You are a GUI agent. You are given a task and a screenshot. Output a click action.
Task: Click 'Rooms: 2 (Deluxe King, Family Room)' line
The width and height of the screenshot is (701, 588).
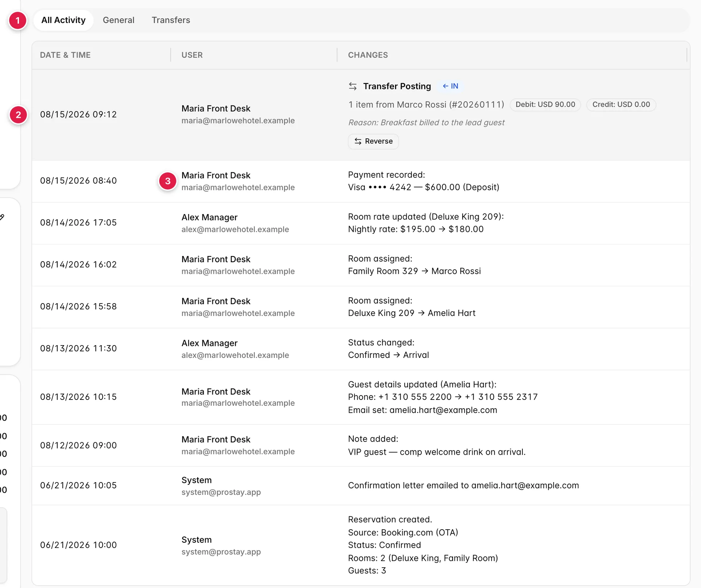423,558
